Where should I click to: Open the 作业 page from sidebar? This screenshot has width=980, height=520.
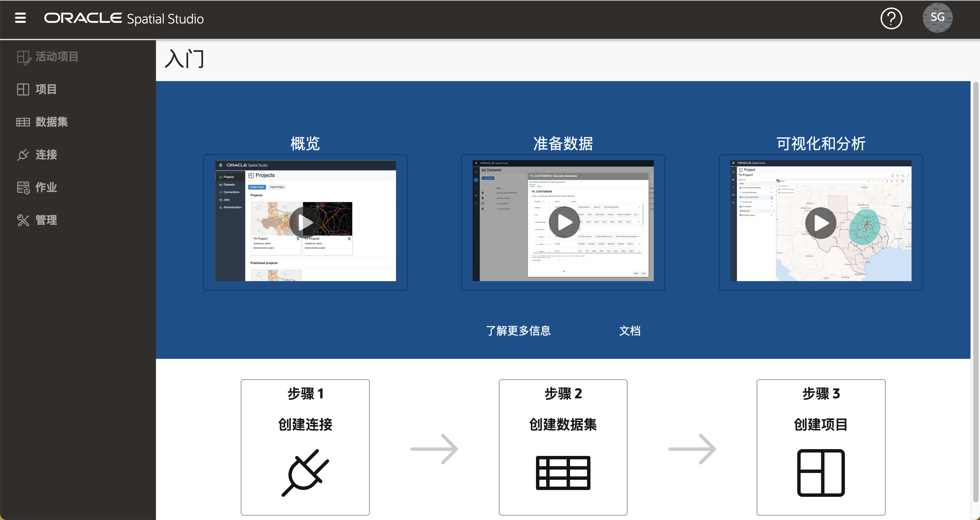coord(46,187)
